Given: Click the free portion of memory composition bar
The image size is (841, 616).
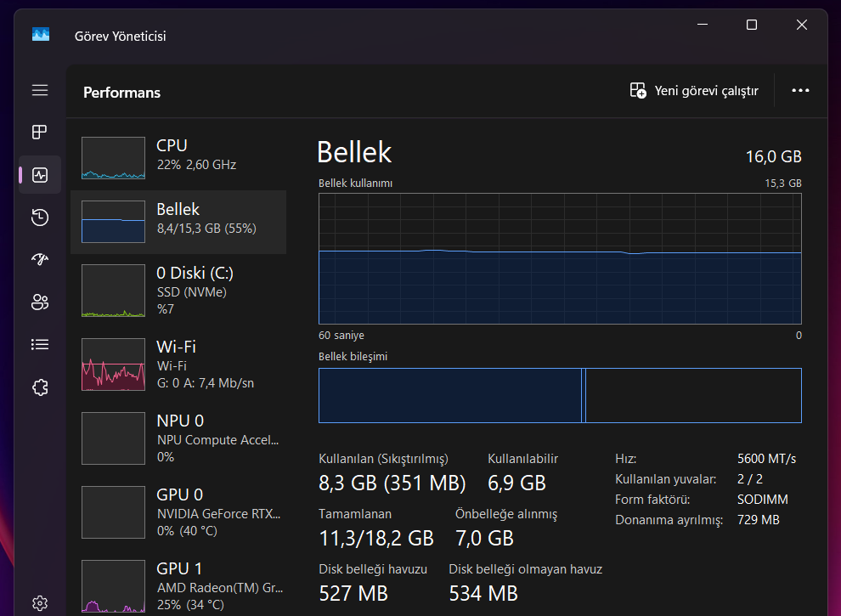Looking at the screenshot, I should (x=693, y=395).
